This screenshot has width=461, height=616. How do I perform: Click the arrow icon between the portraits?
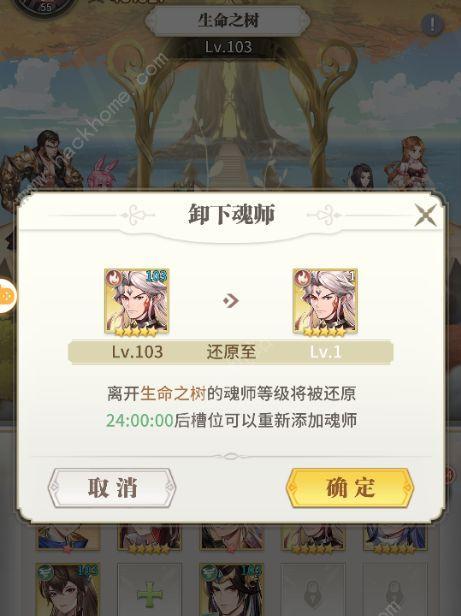coord(231,301)
